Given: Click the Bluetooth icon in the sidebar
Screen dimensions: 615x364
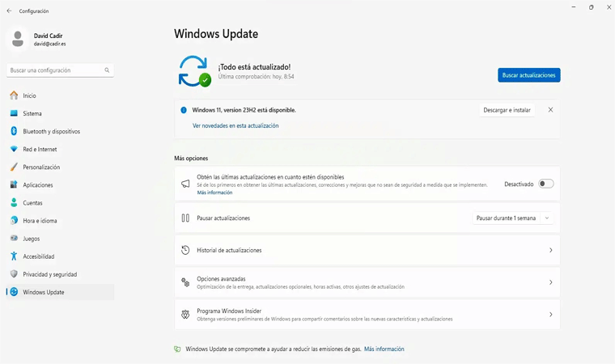Looking at the screenshot, I should pyautogui.click(x=14, y=131).
